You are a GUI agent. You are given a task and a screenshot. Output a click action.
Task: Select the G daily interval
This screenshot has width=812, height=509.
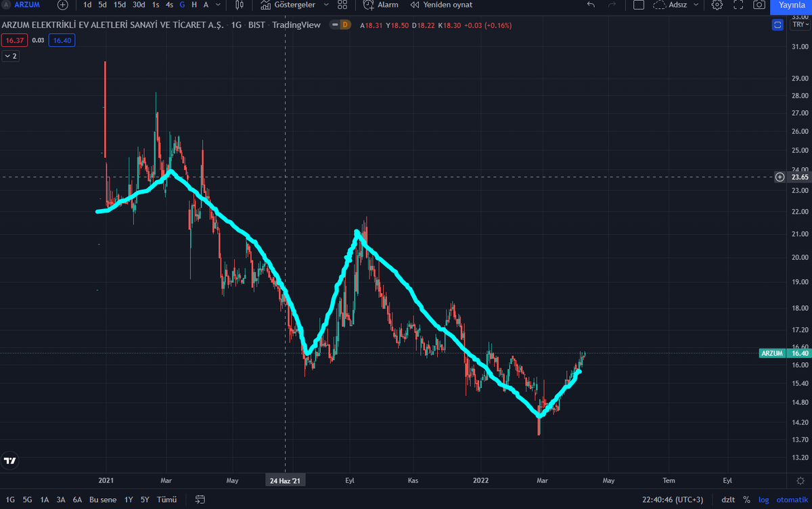pos(182,5)
